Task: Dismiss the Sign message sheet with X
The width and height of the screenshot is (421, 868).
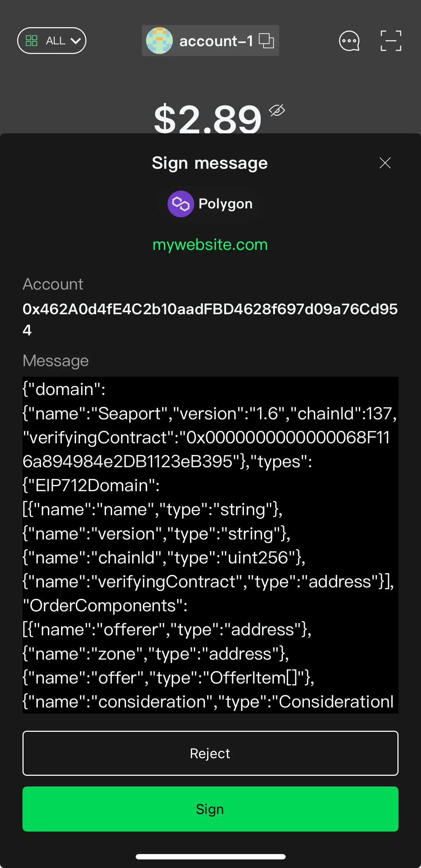Action: point(385,163)
